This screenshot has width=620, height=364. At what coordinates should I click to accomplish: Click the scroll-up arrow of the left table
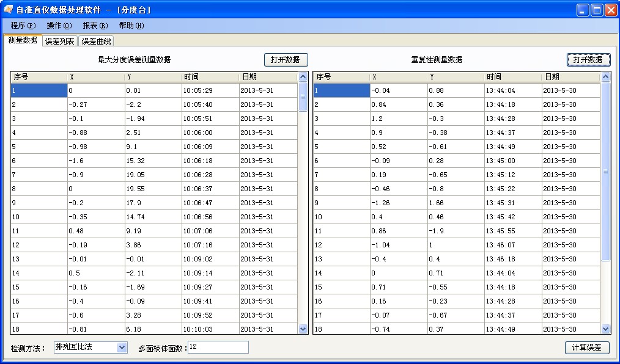[302, 76]
